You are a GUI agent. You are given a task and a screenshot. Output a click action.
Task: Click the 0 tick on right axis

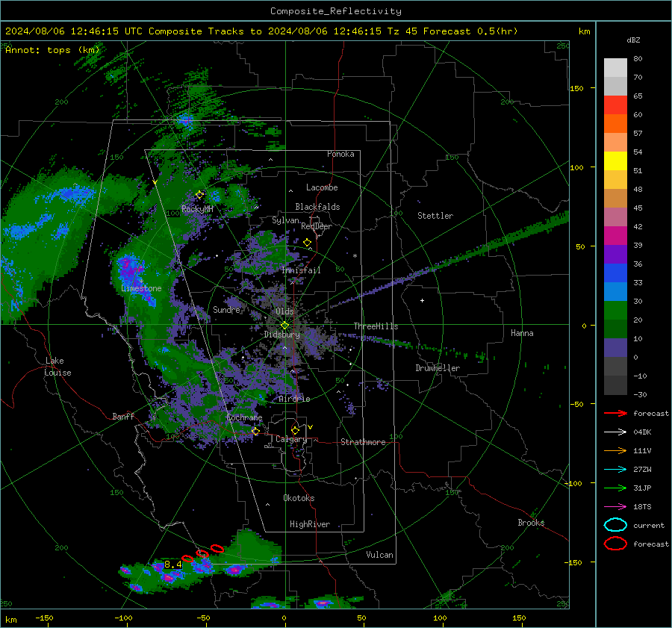tap(584, 326)
